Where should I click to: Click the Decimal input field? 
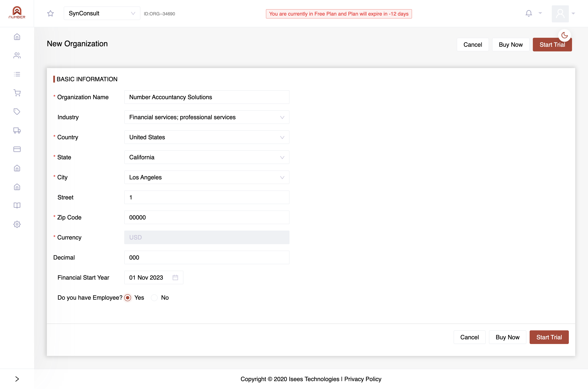(207, 257)
